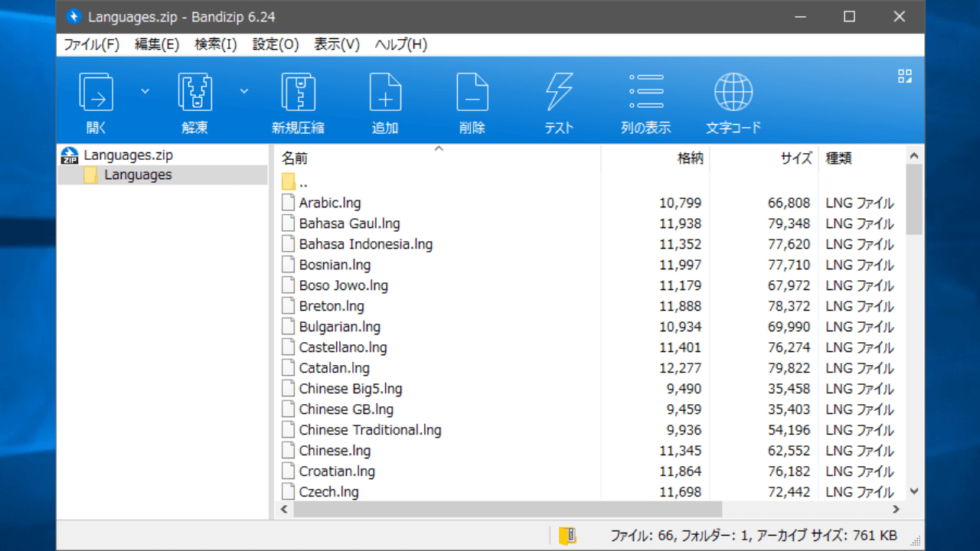The height and width of the screenshot is (551, 980).
Task: Open the 列の表示 column view icon
Action: click(646, 93)
